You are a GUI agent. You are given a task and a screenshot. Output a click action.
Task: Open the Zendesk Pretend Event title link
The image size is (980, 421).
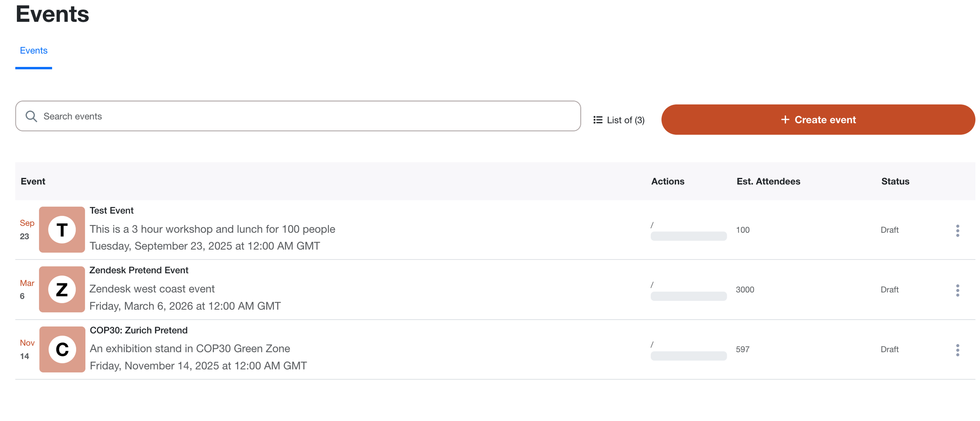pyautogui.click(x=139, y=270)
